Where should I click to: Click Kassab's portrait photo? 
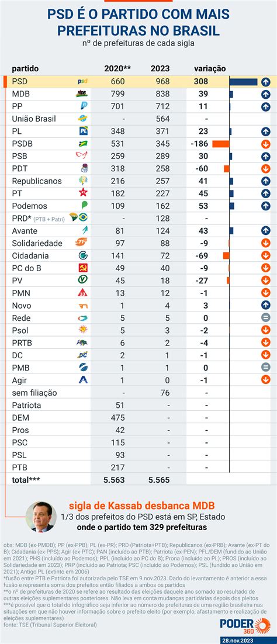pyautogui.click(x=41, y=517)
